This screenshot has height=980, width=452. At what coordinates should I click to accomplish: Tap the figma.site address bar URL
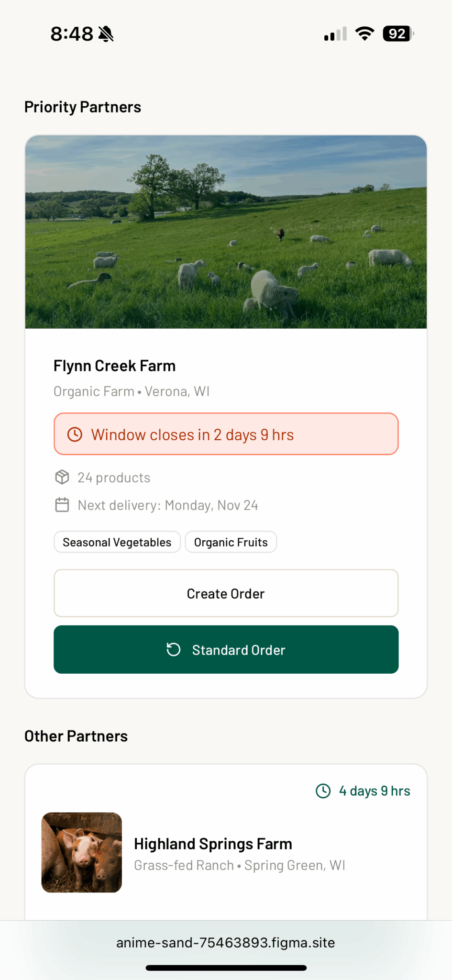(x=225, y=943)
